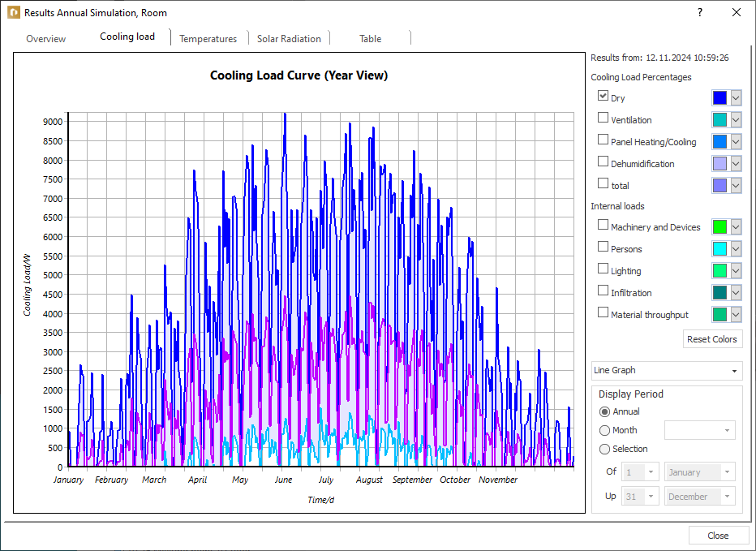This screenshot has height=551, width=756.
Task: Click the total color swatch
Action: (719, 185)
